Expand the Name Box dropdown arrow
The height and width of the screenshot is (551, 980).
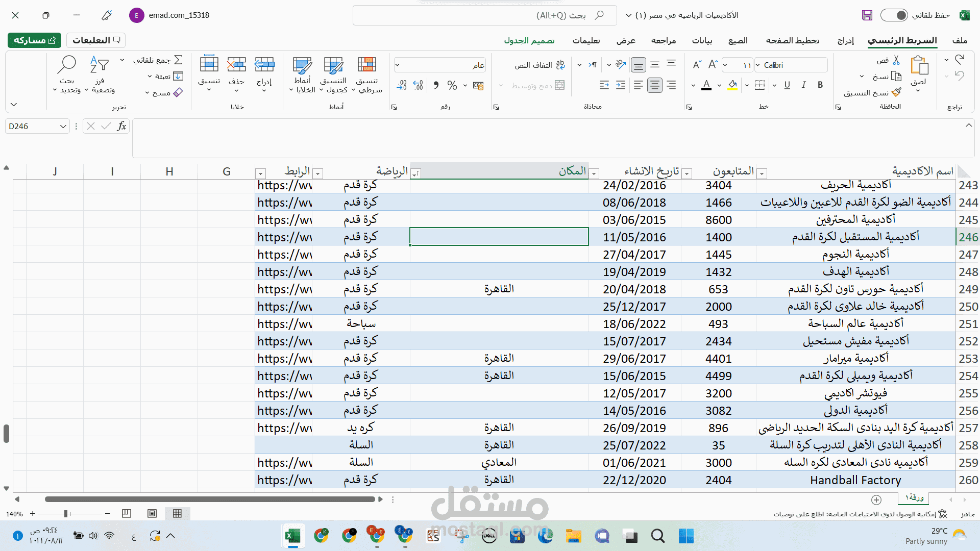pos(63,126)
